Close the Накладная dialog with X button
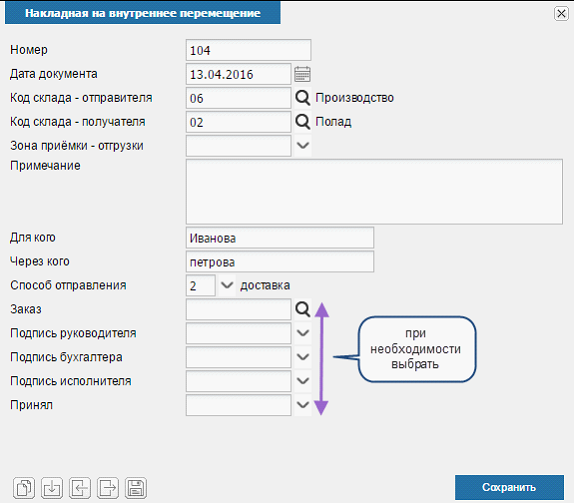This screenshot has width=574, height=503. pyautogui.click(x=561, y=14)
